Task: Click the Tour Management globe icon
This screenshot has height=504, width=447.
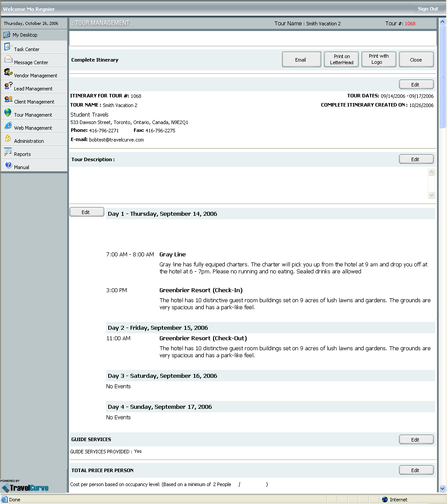Action: (x=8, y=113)
